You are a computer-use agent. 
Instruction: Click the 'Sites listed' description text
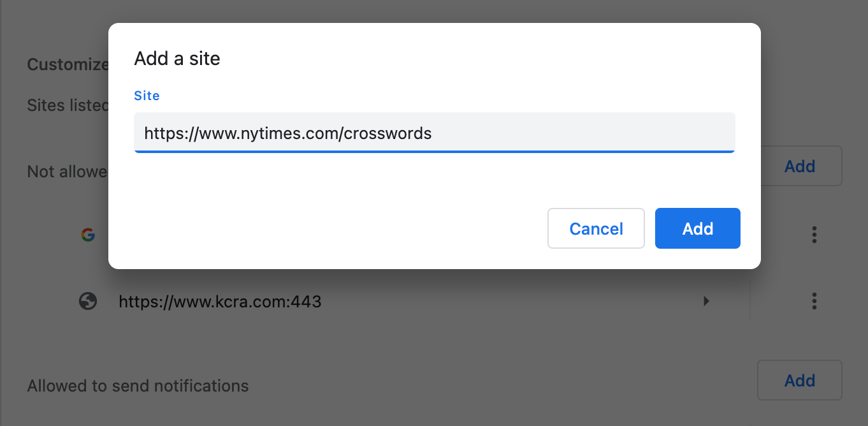[68, 105]
